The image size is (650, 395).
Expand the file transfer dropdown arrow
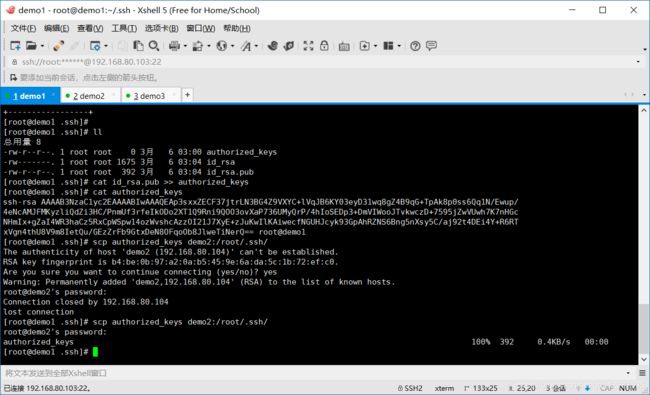[209, 46]
